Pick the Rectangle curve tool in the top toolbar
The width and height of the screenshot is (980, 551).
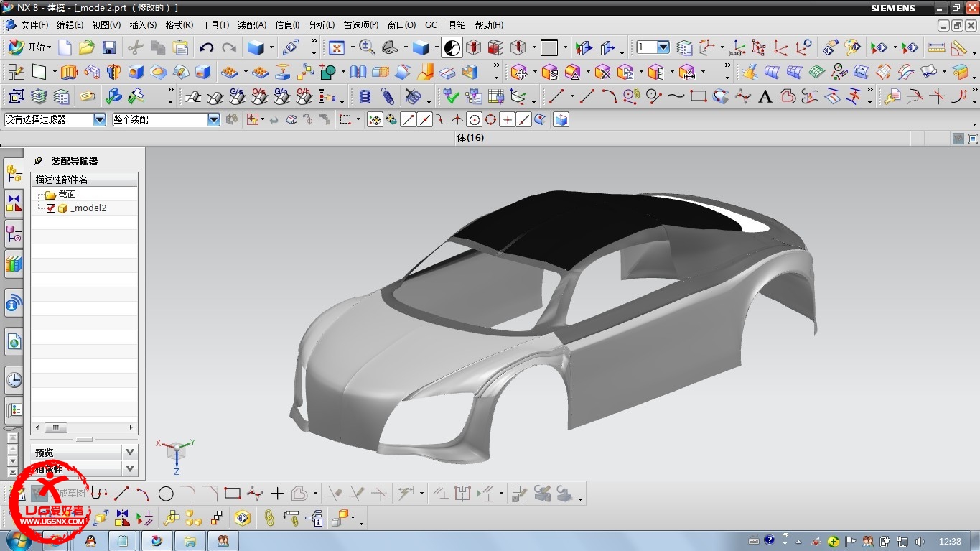point(699,96)
